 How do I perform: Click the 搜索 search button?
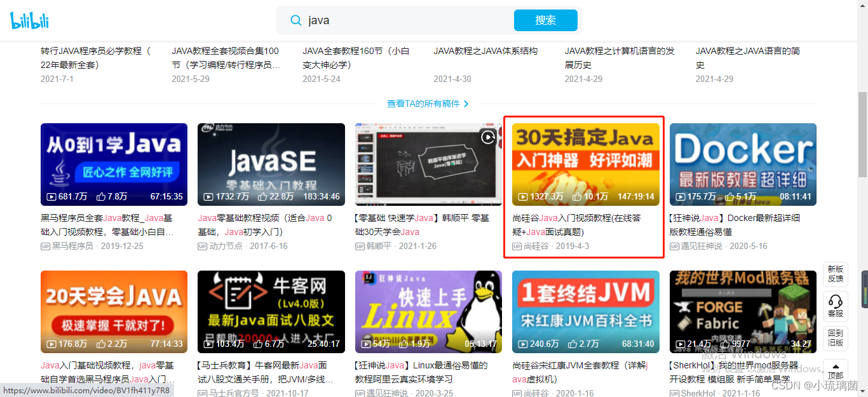pos(545,20)
